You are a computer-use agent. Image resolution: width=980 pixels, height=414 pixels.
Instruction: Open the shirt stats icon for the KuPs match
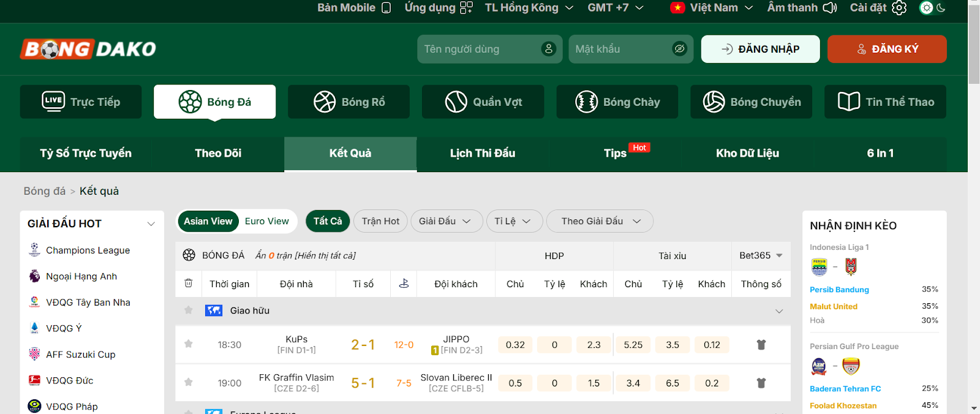[x=761, y=344]
